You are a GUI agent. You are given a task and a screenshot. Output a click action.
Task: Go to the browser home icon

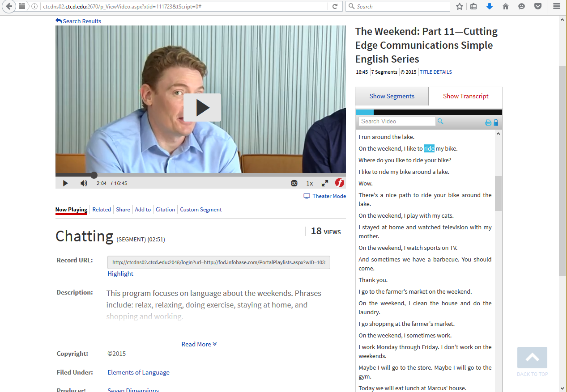pos(506,6)
